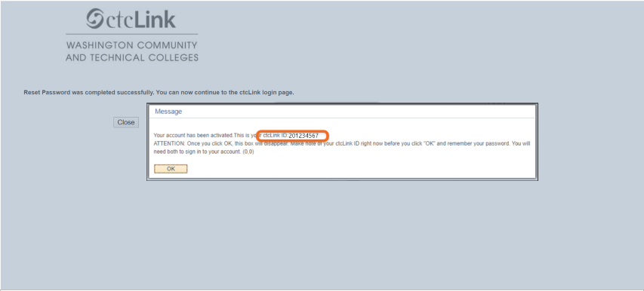Select the ctcLink ID number 201234567

[x=304, y=136]
